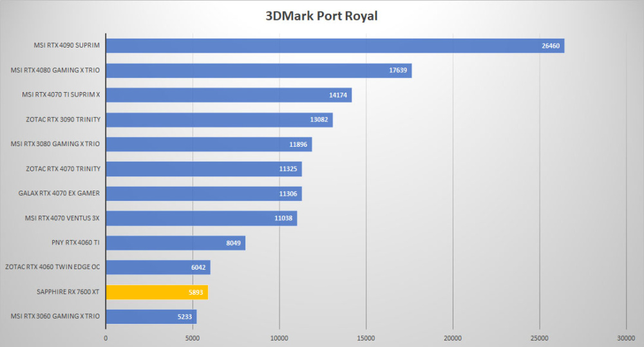Click the data label 8049

click(x=233, y=243)
